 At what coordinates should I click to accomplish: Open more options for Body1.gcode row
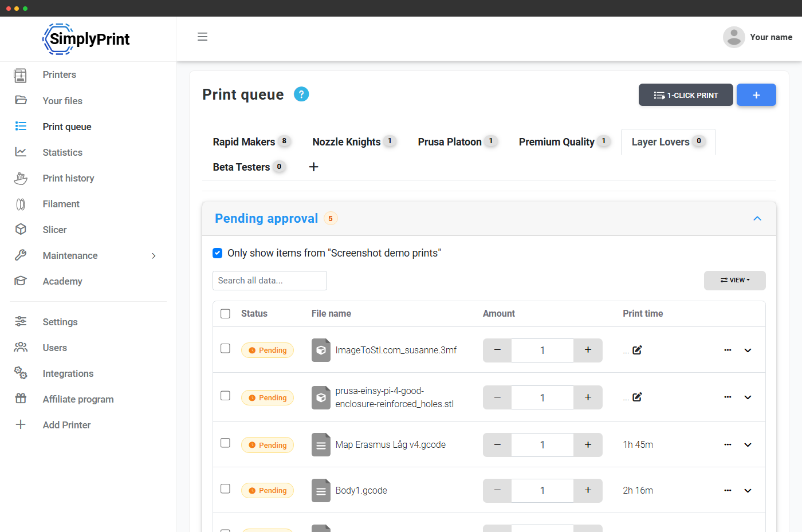pos(728,490)
